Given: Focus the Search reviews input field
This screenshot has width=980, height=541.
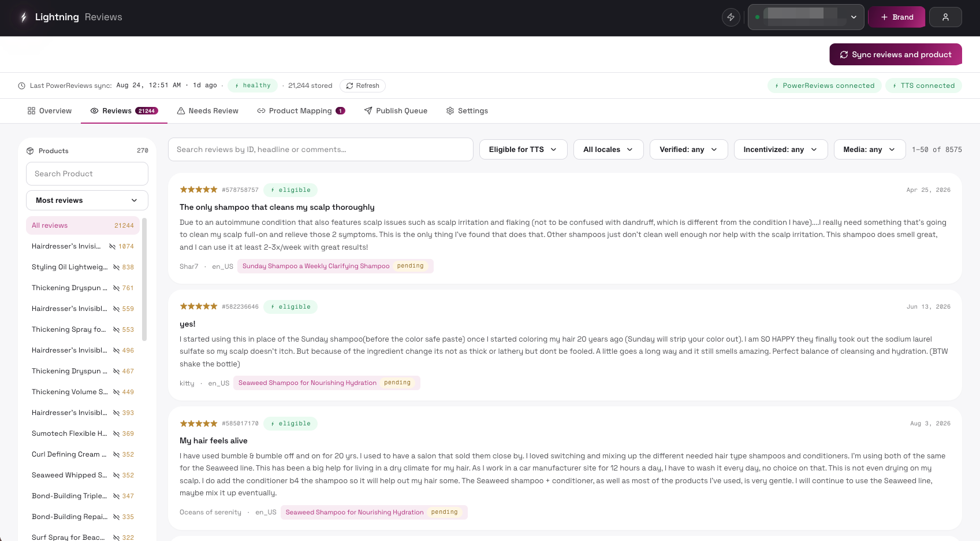Looking at the screenshot, I should pyautogui.click(x=321, y=150).
